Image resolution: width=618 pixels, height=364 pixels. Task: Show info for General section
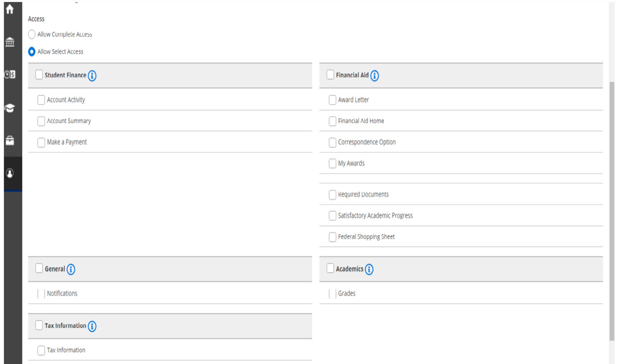71,269
